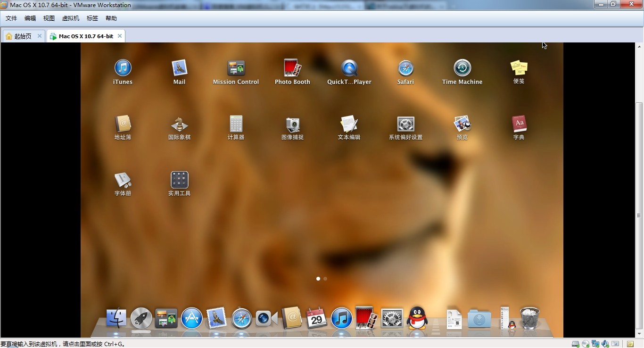This screenshot has width=644, height=348.
Task: Click Launchpad rocket icon in Dock
Action: pyautogui.click(x=141, y=318)
